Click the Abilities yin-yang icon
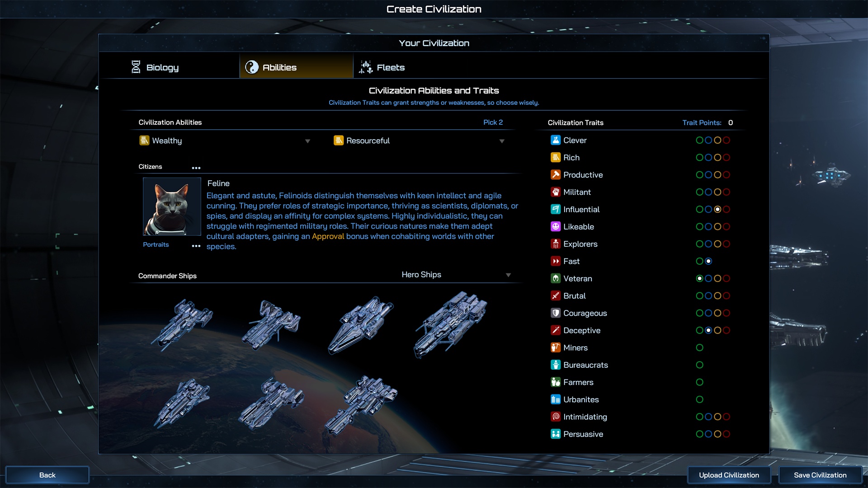 (252, 67)
